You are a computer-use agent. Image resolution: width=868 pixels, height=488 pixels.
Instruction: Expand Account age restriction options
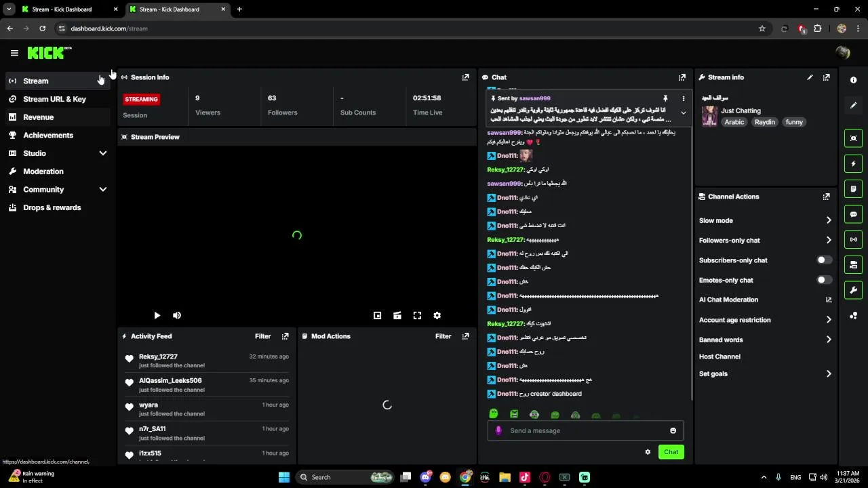coord(829,320)
